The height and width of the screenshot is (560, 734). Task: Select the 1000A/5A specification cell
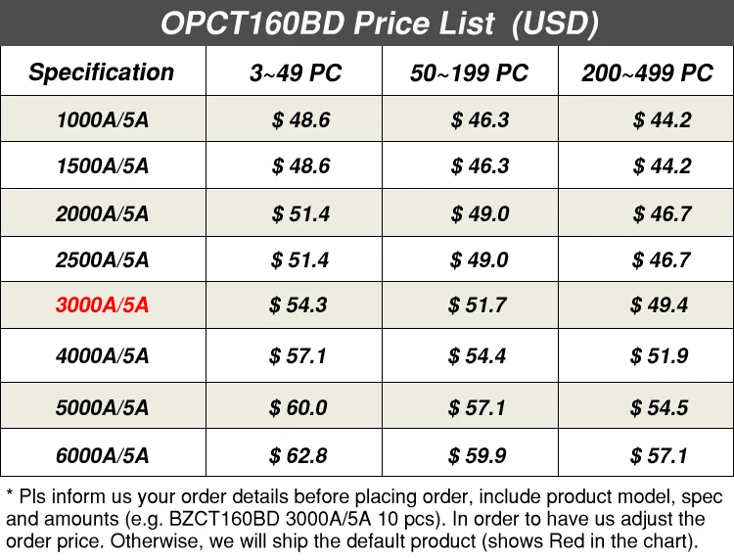[x=103, y=121]
